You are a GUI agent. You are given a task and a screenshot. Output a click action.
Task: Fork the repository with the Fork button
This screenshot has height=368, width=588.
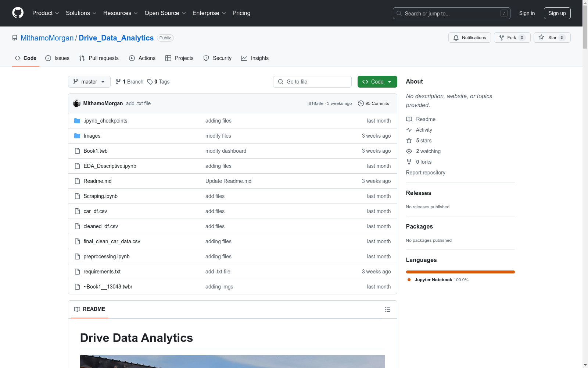click(512, 38)
